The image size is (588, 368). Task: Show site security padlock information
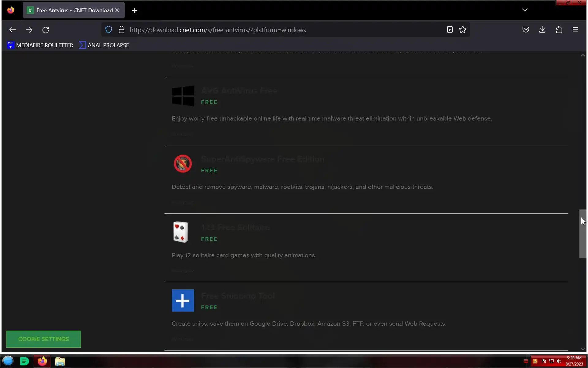(x=122, y=30)
